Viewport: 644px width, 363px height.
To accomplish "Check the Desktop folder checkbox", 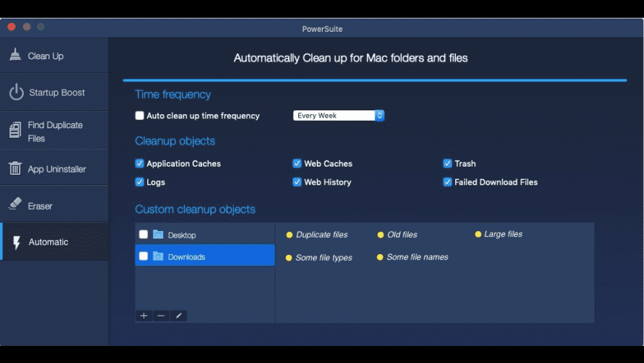I will [144, 234].
